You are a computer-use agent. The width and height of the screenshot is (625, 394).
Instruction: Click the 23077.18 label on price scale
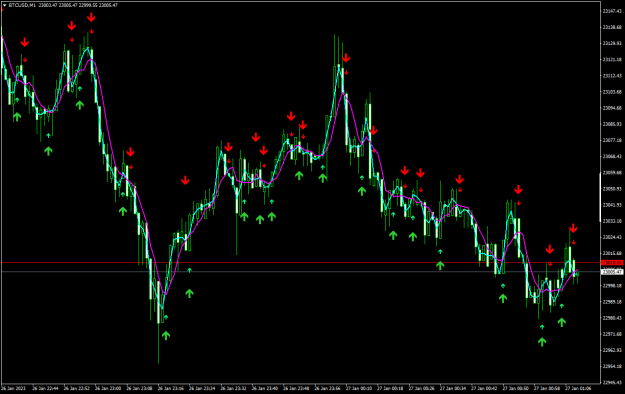click(x=612, y=140)
